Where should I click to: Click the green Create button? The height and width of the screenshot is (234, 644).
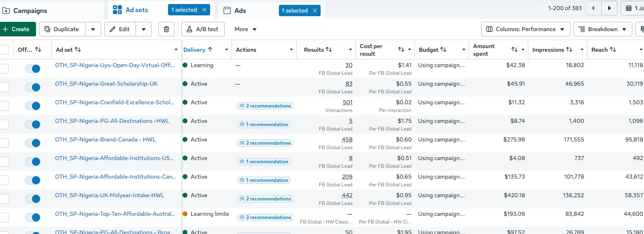[x=16, y=29]
